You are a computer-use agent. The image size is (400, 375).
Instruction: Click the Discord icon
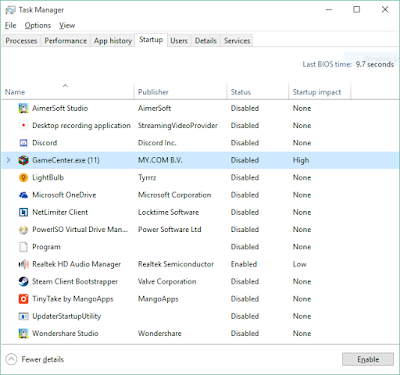[23, 143]
